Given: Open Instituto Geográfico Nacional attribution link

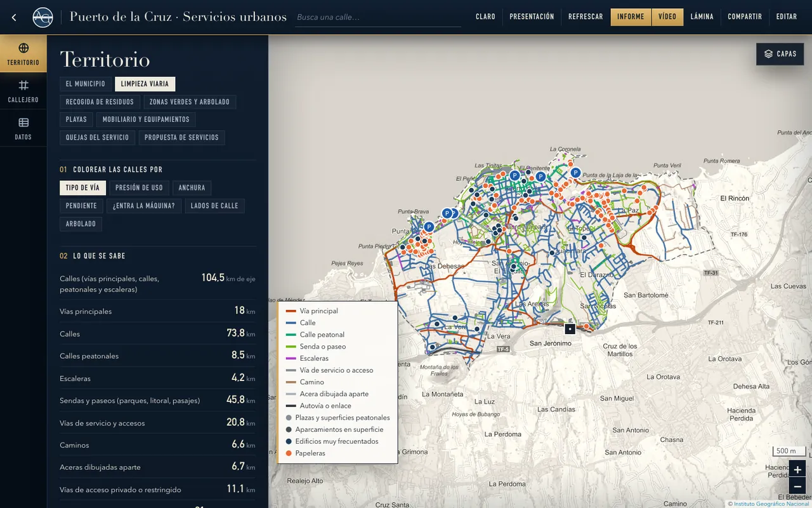Looking at the screenshot, I should [771, 504].
